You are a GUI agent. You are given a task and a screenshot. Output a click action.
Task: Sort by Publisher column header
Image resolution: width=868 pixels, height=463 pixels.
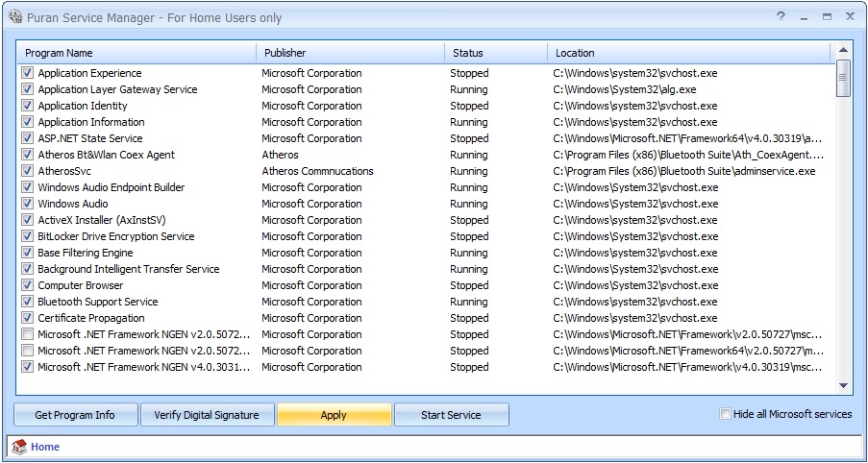pos(351,53)
